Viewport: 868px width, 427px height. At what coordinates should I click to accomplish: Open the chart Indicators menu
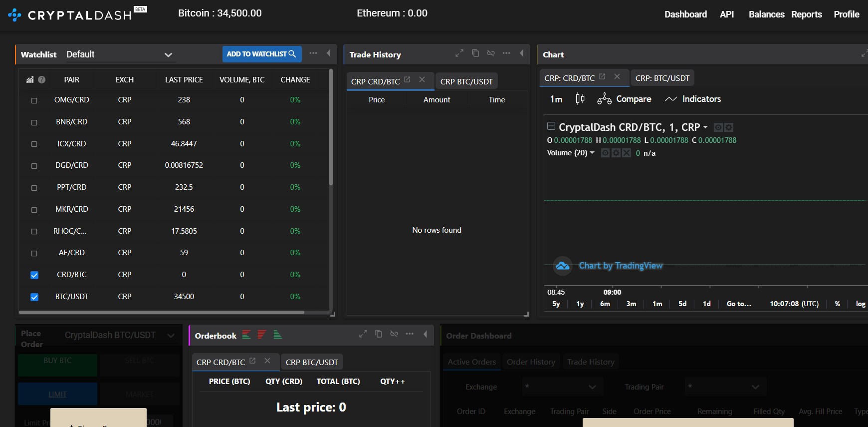pos(693,99)
